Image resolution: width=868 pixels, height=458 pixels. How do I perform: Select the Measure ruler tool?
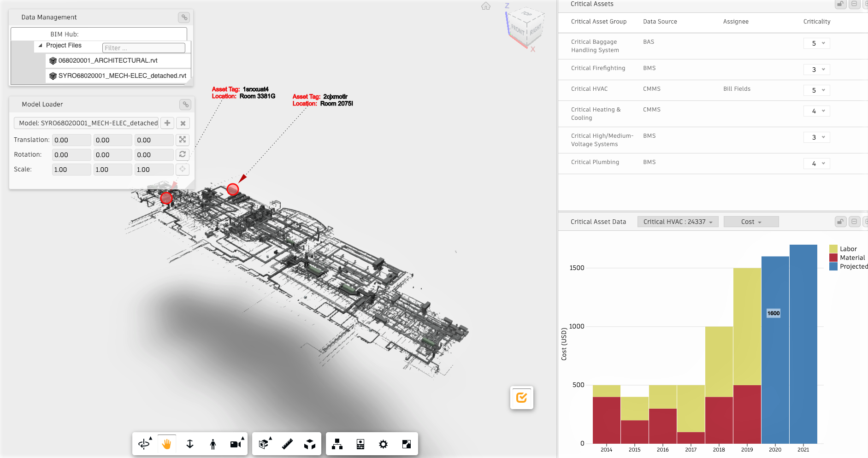pyautogui.click(x=287, y=444)
